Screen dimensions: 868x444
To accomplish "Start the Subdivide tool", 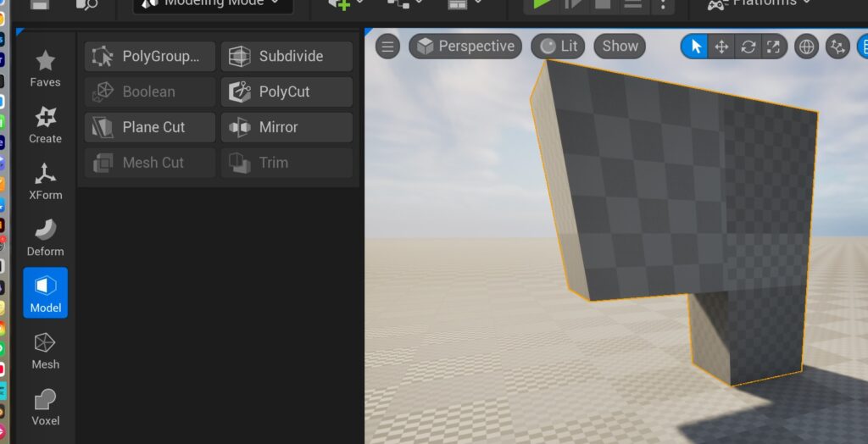I will tap(287, 57).
